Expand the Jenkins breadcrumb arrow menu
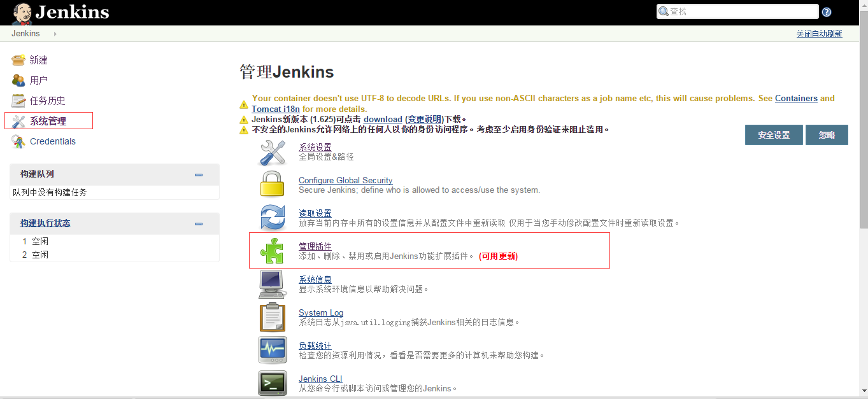The width and height of the screenshot is (868, 399). click(x=55, y=34)
